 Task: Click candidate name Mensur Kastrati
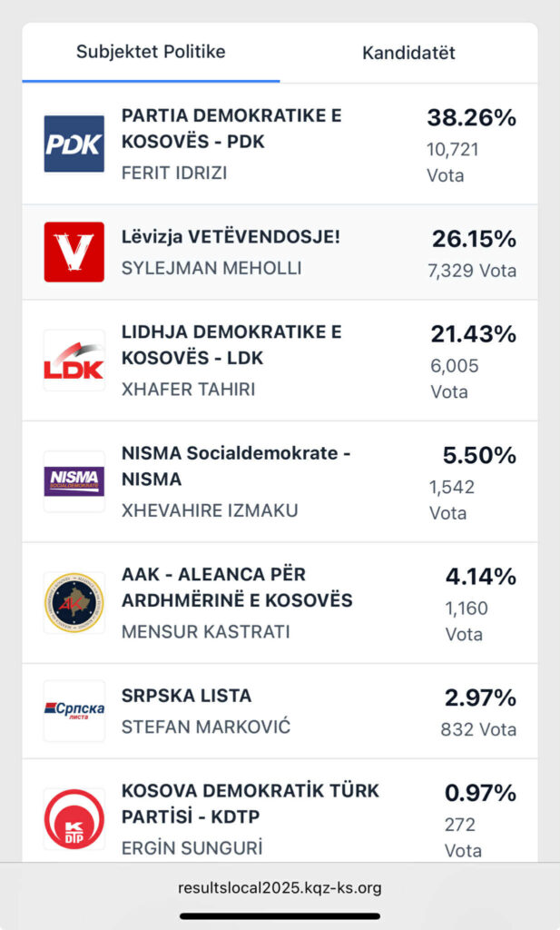(206, 631)
